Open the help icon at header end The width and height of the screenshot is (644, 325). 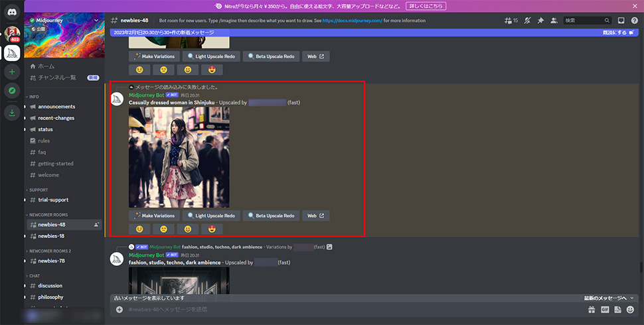point(634,21)
